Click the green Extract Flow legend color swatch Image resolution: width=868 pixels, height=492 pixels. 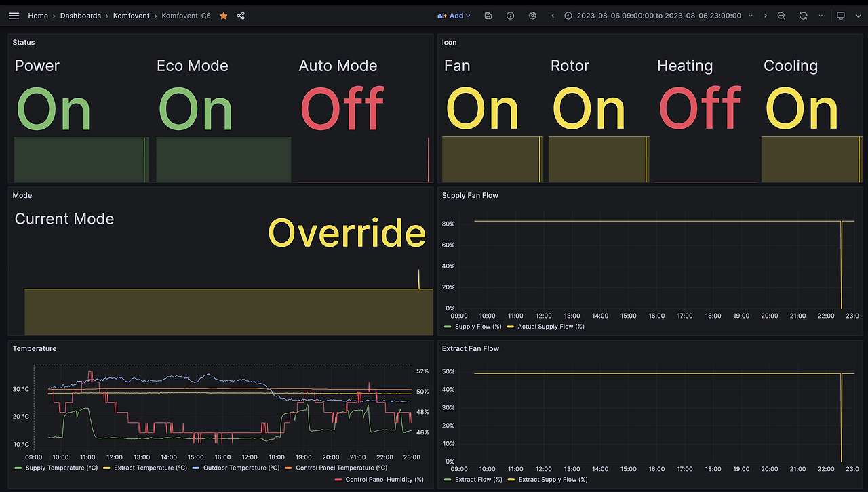pyautogui.click(x=448, y=480)
